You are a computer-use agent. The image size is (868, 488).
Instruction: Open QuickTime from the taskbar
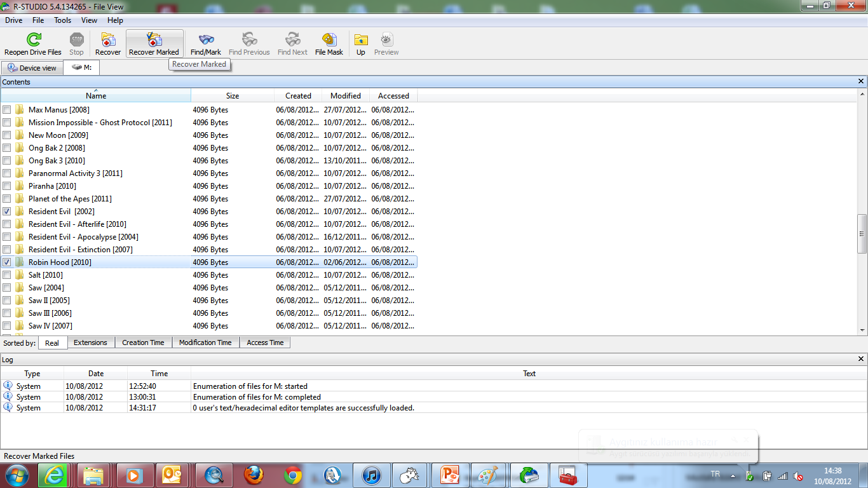[x=332, y=475]
